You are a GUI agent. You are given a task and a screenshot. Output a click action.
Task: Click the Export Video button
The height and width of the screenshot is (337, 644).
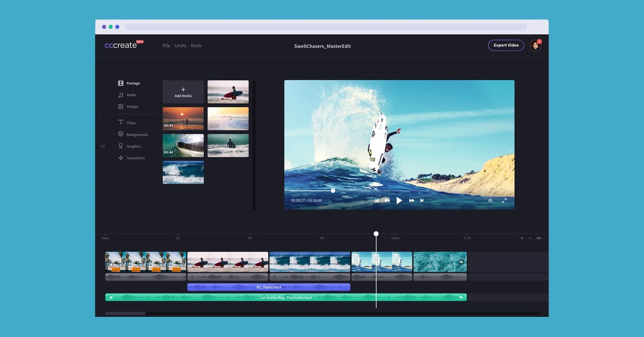pos(506,45)
